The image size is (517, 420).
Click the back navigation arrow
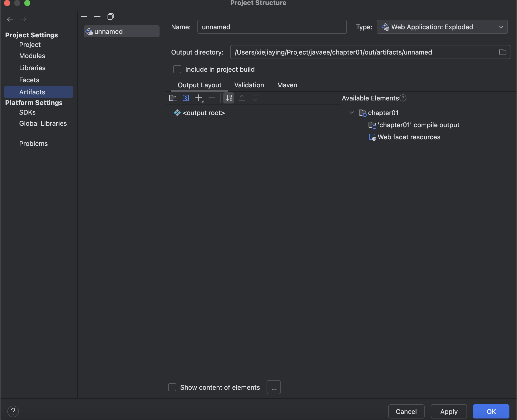pyautogui.click(x=10, y=19)
